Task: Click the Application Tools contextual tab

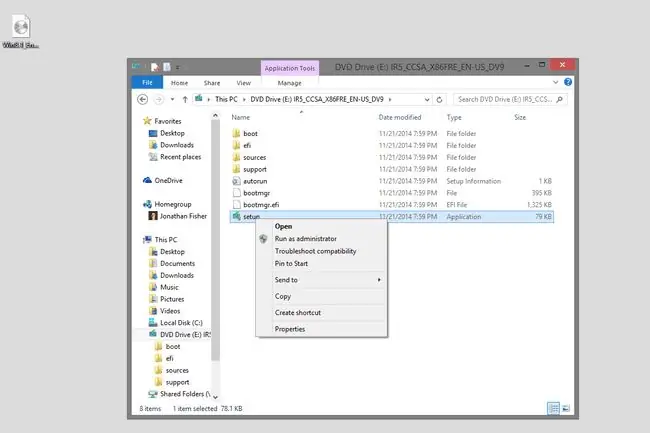Action: (x=290, y=68)
